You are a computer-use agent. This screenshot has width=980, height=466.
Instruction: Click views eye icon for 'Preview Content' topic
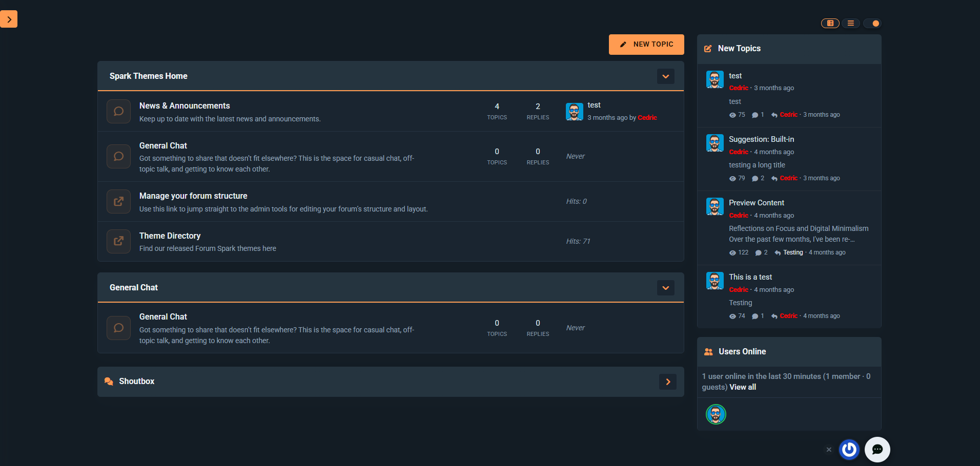[732, 253]
